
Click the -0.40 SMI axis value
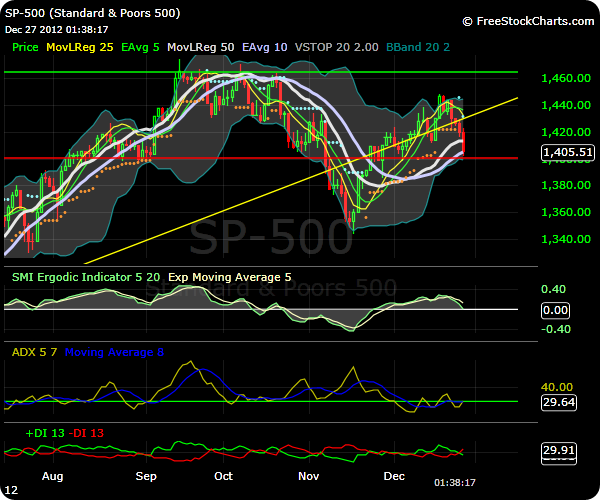point(556,329)
